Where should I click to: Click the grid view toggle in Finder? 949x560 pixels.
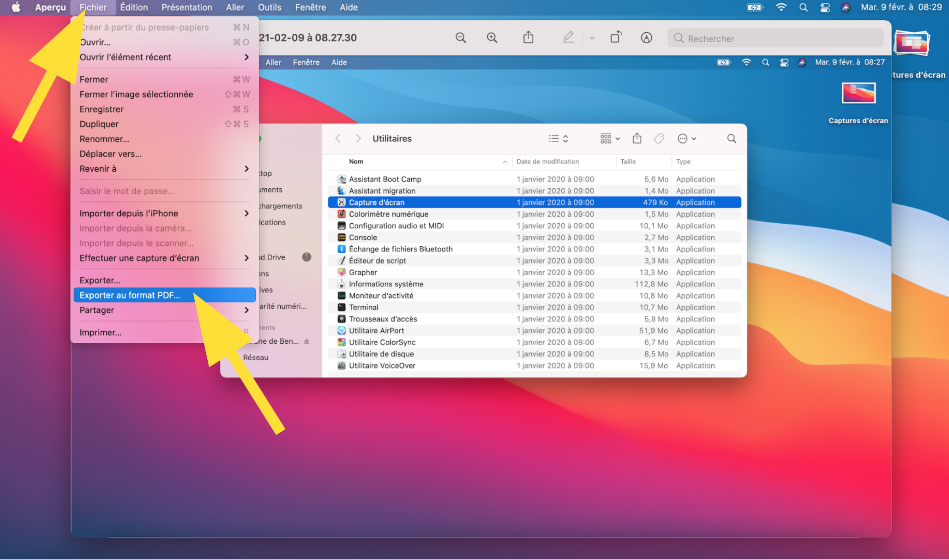pyautogui.click(x=606, y=138)
